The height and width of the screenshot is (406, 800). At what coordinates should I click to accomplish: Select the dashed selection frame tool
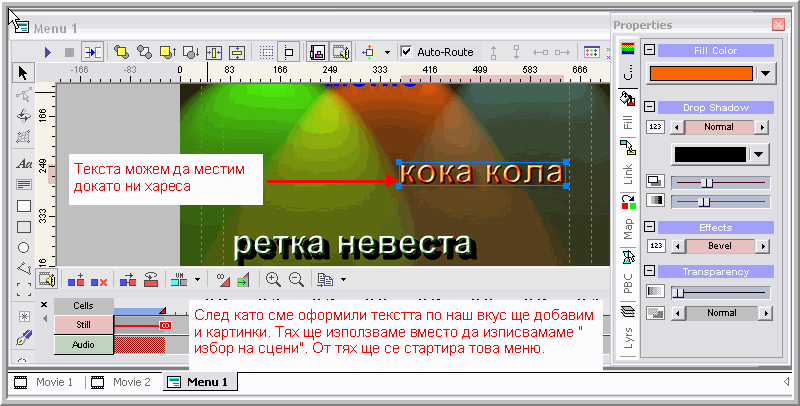click(x=24, y=289)
